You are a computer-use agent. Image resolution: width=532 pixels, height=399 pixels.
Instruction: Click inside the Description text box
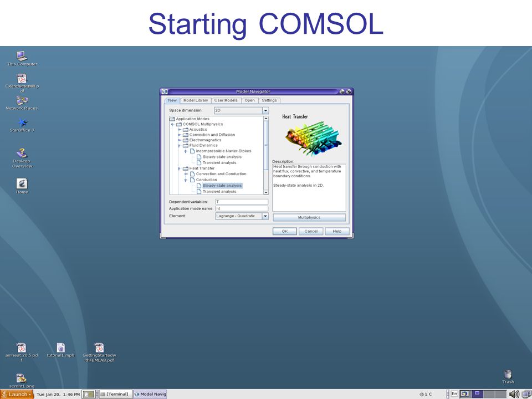click(309, 188)
